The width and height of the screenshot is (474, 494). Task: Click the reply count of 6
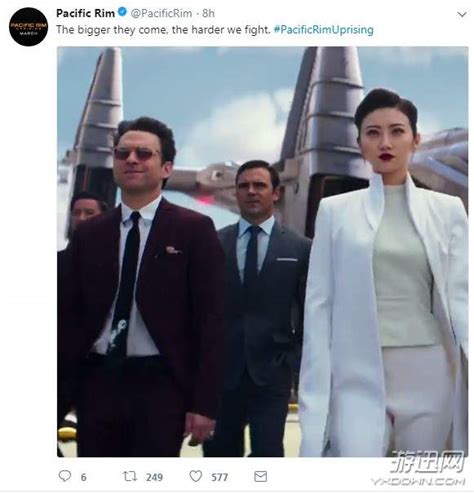pyautogui.click(x=83, y=477)
